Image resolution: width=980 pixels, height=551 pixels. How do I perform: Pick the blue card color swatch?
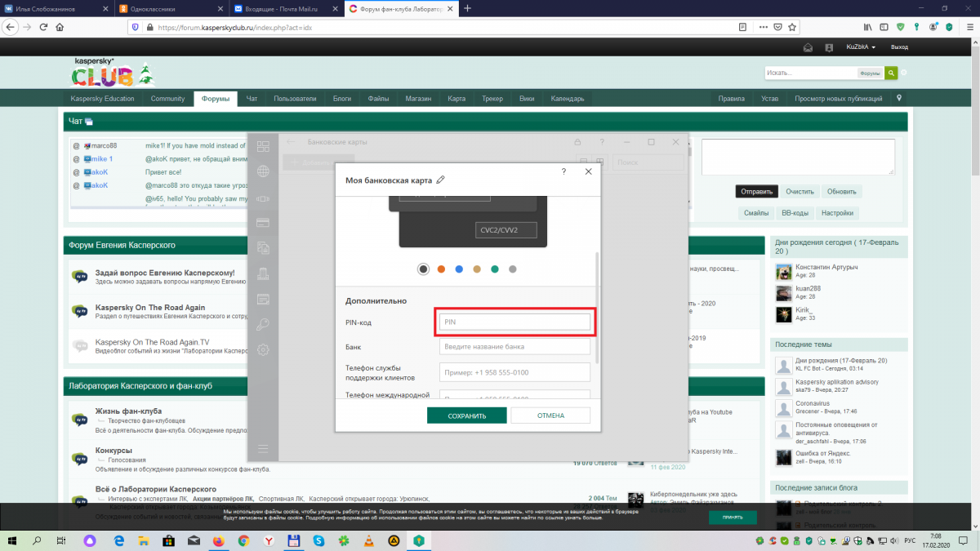(x=459, y=269)
